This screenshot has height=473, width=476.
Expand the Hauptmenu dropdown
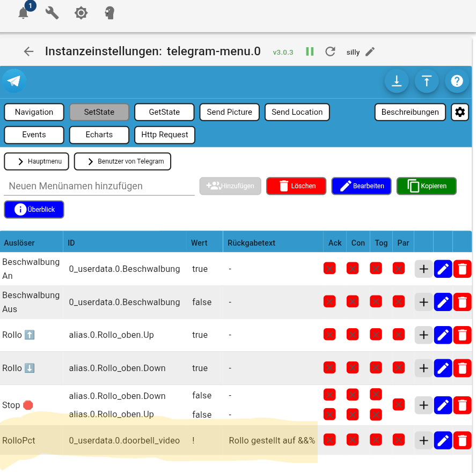[x=36, y=161]
